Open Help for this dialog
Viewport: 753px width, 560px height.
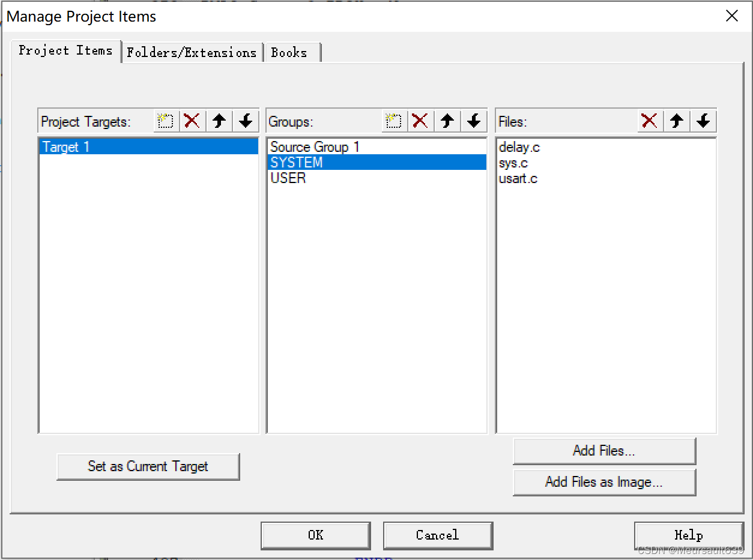coord(689,535)
